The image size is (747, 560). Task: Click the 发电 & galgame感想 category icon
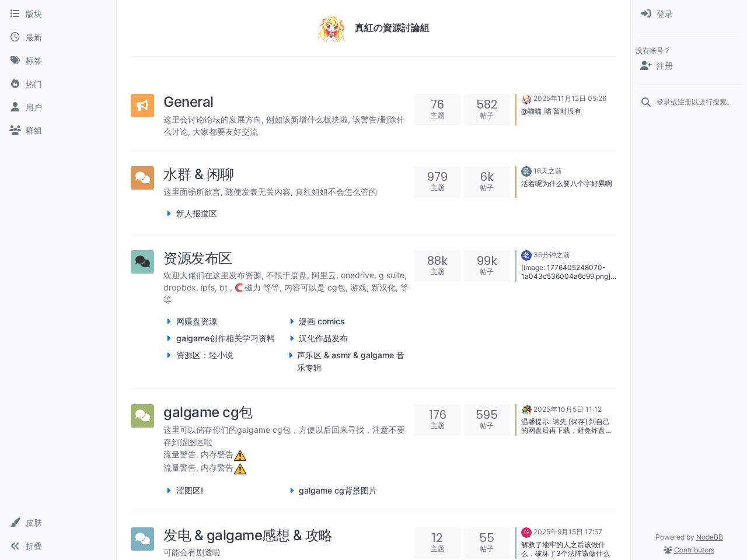pyautogui.click(x=142, y=539)
